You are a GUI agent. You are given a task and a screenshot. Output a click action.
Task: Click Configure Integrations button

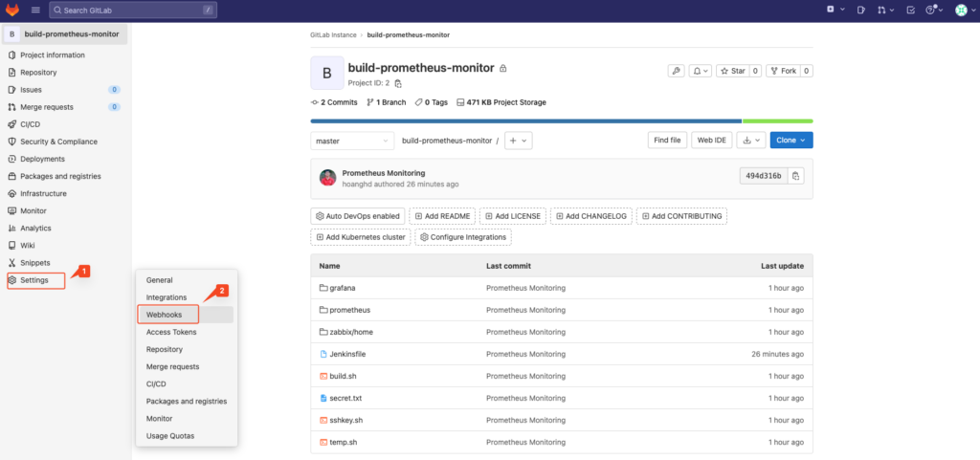[x=463, y=237]
